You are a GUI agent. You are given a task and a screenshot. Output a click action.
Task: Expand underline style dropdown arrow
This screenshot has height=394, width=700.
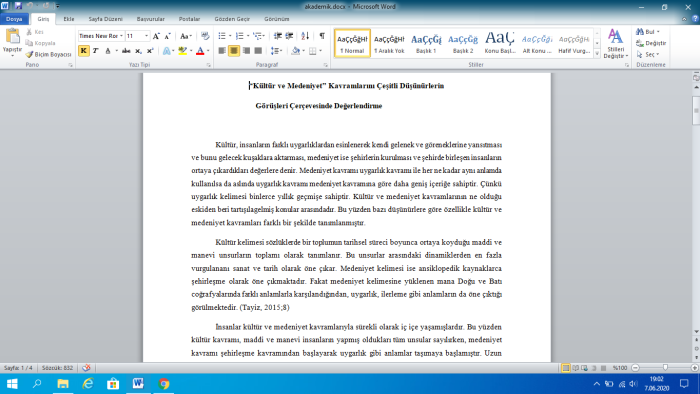coord(117,51)
